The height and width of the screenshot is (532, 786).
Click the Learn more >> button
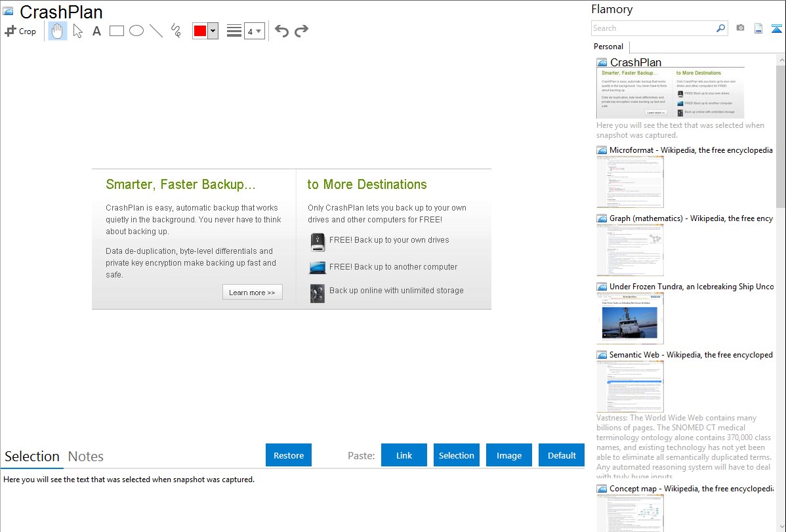252,293
